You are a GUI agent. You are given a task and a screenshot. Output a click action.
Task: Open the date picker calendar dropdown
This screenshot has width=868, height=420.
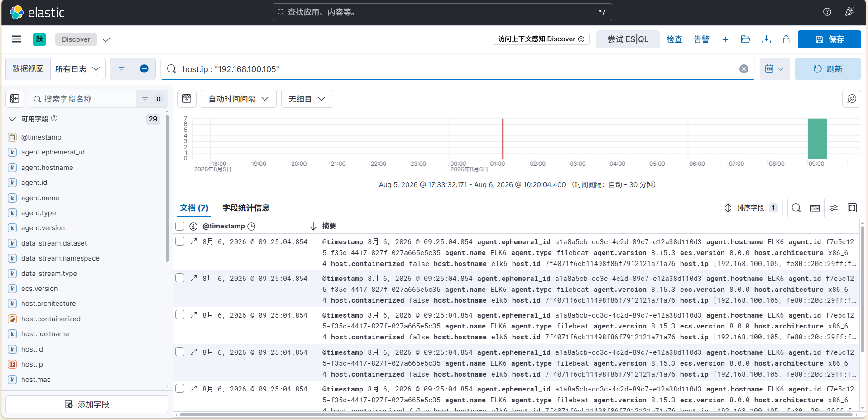775,69
